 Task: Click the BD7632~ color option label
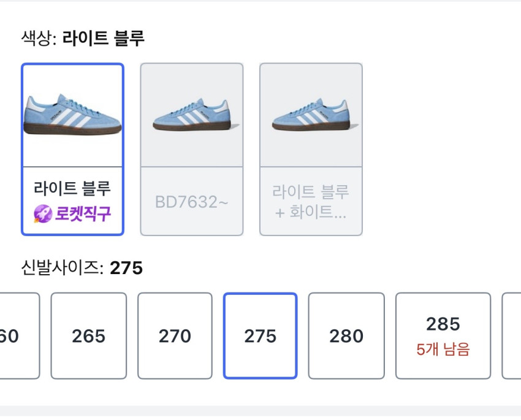(x=192, y=202)
